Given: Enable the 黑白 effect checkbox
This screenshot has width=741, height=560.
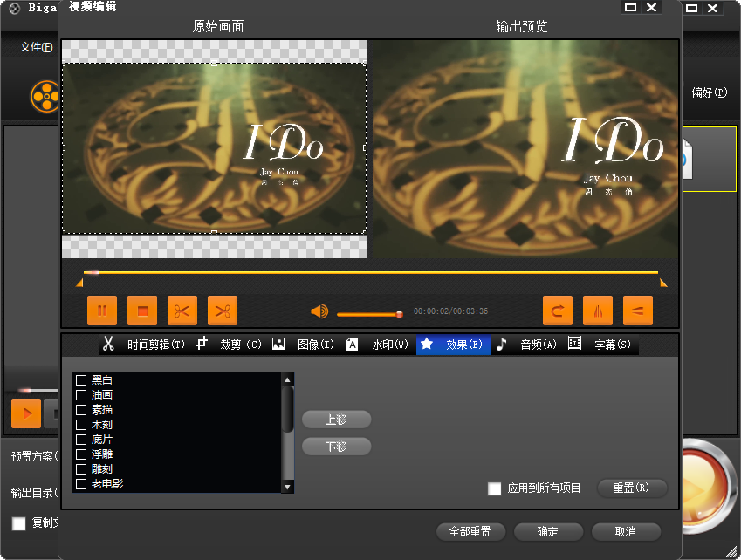Looking at the screenshot, I should [x=81, y=380].
